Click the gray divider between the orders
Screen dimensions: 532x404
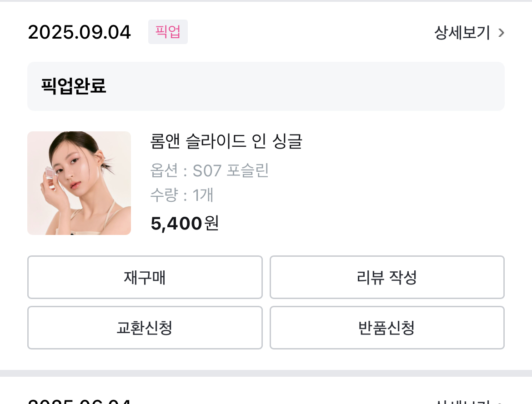[266, 373]
